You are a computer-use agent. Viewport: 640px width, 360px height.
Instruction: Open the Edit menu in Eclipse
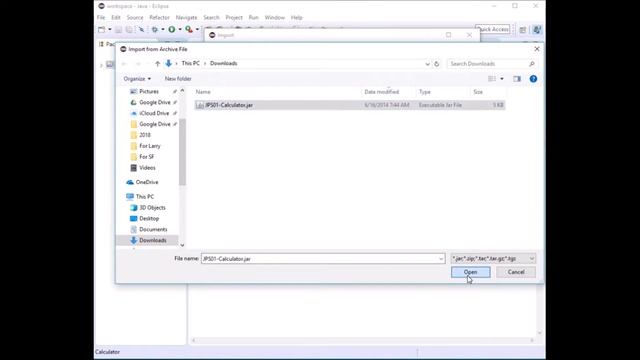pos(116,18)
